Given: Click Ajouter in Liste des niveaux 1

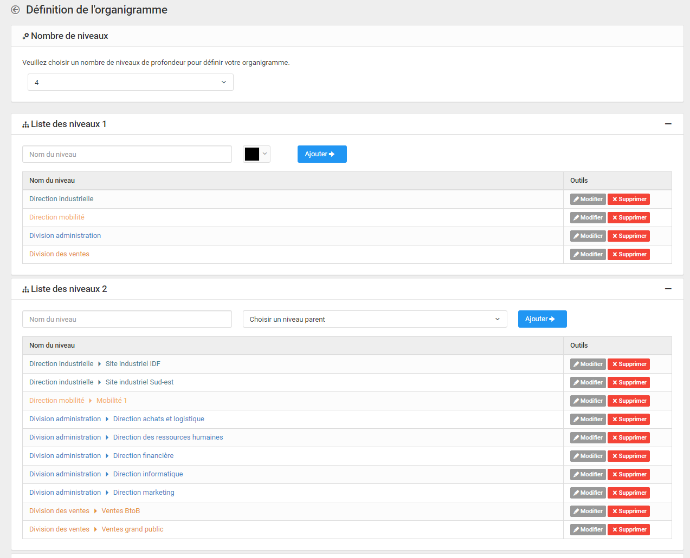Looking at the screenshot, I should pos(322,154).
